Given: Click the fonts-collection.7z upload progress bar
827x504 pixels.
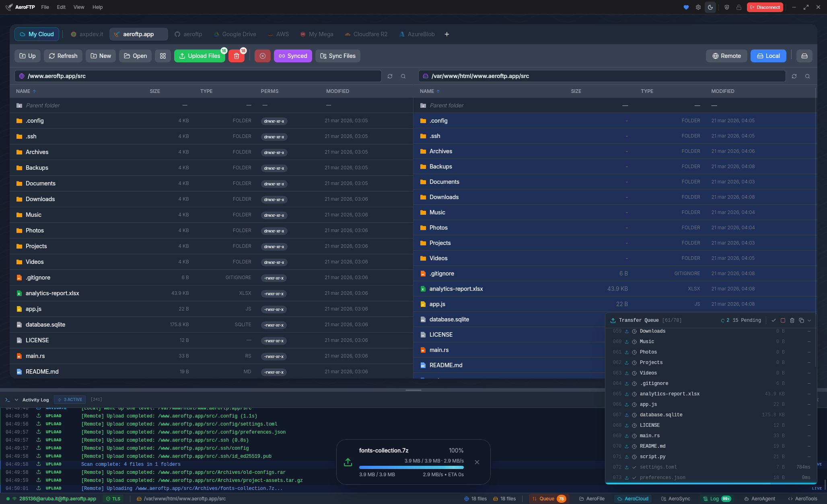Looking at the screenshot, I should coord(411,467).
